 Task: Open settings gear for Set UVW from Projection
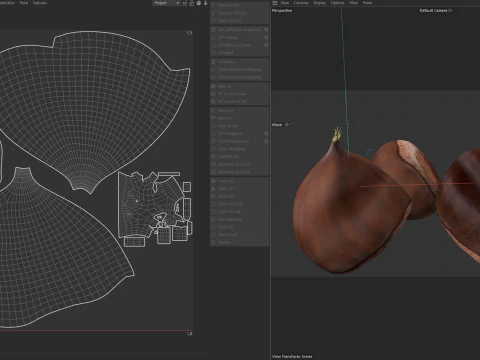(x=266, y=30)
